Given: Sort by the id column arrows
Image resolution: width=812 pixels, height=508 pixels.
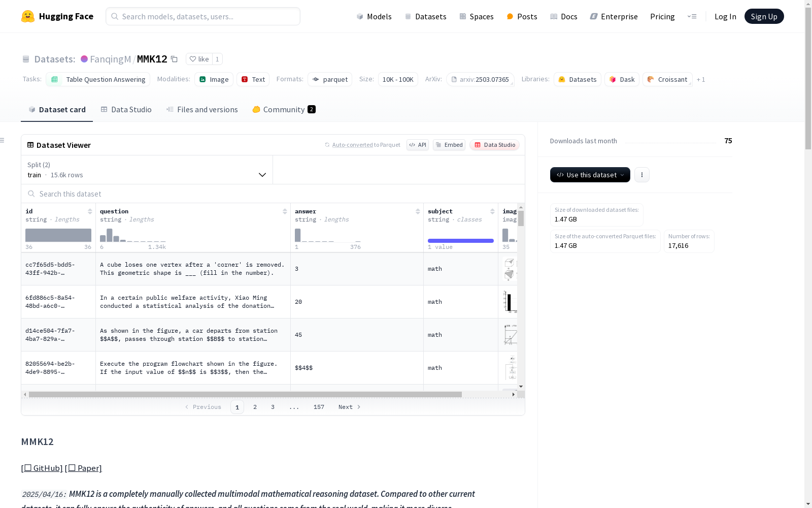Looking at the screenshot, I should coord(90,211).
